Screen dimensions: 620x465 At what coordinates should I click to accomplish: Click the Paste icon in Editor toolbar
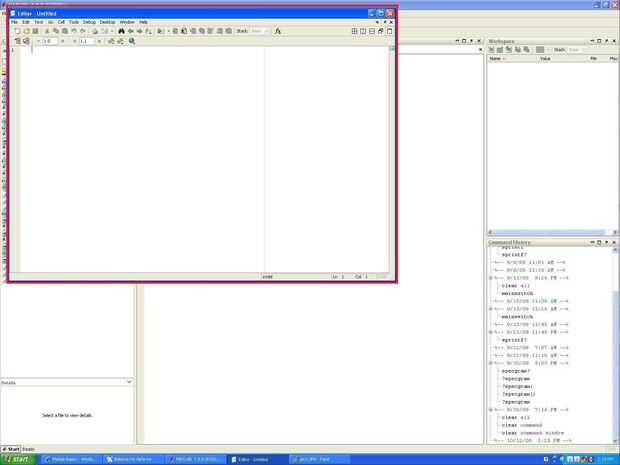pos(64,31)
